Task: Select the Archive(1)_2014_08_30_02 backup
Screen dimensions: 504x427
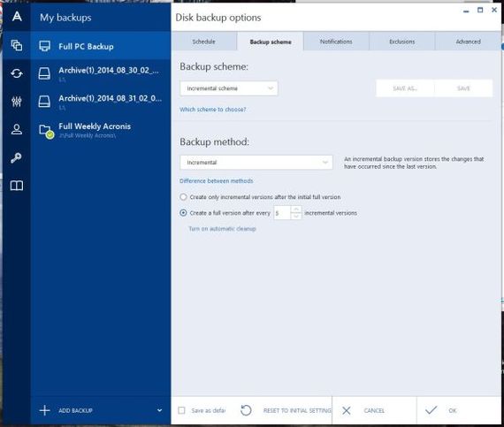Action: pyautogui.click(x=101, y=74)
